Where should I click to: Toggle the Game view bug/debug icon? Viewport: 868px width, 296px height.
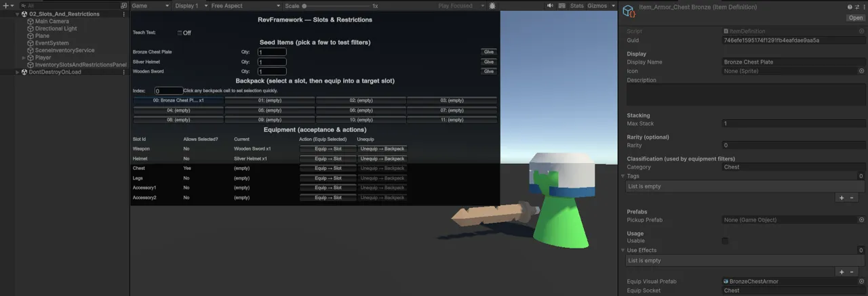tap(492, 5)
